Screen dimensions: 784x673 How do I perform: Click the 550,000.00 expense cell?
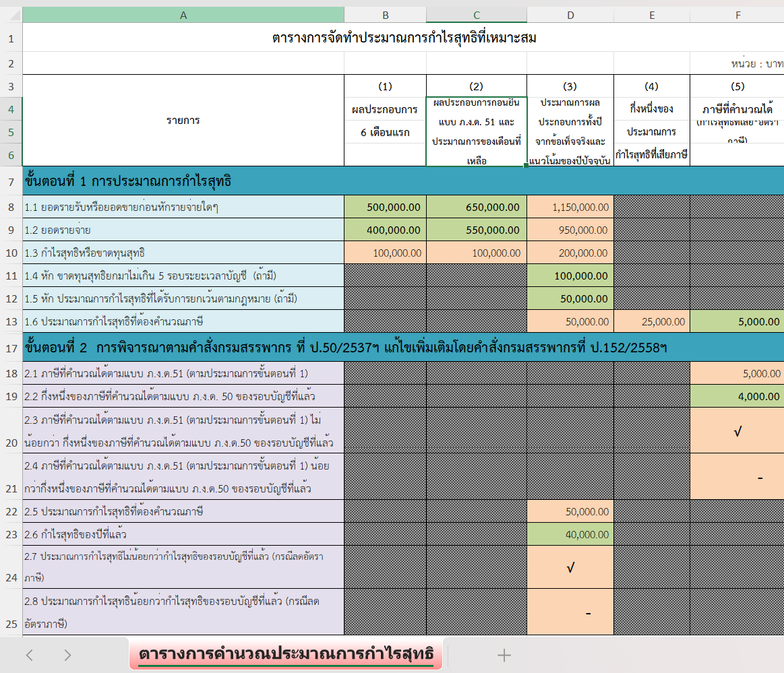(x=476, y=230)
